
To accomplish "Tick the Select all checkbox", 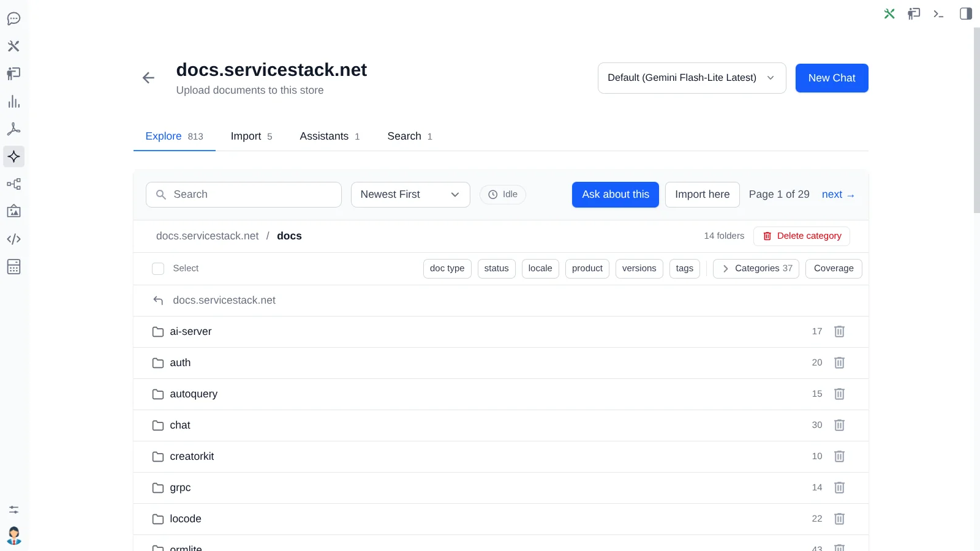I will pos(158,269).
